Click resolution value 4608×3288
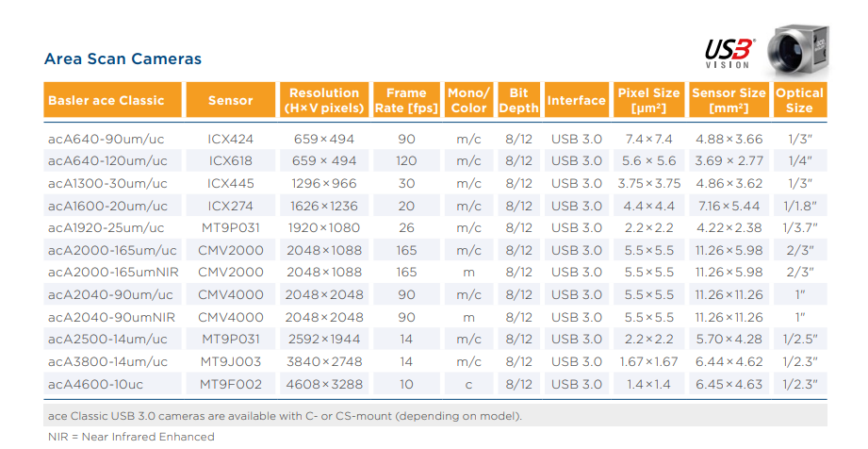Screen dimensions: 868x449 324,384
